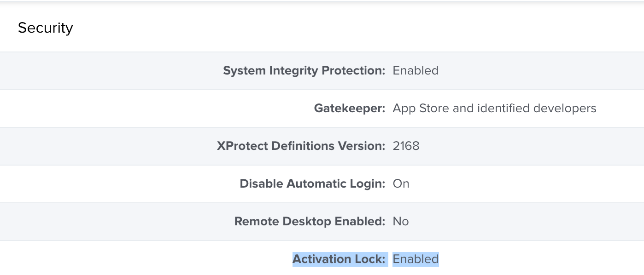Image resolution: width=644 pixels, height=275 pixels.
Task: Select the Disable Automatic Login label
Action: (x=312, y=183)
